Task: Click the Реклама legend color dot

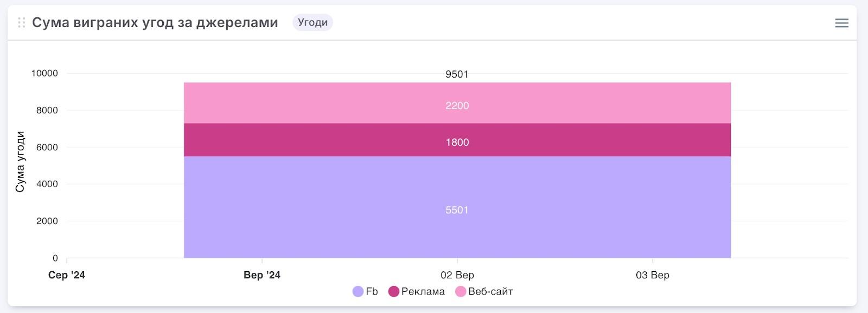Action: (394, 291)
